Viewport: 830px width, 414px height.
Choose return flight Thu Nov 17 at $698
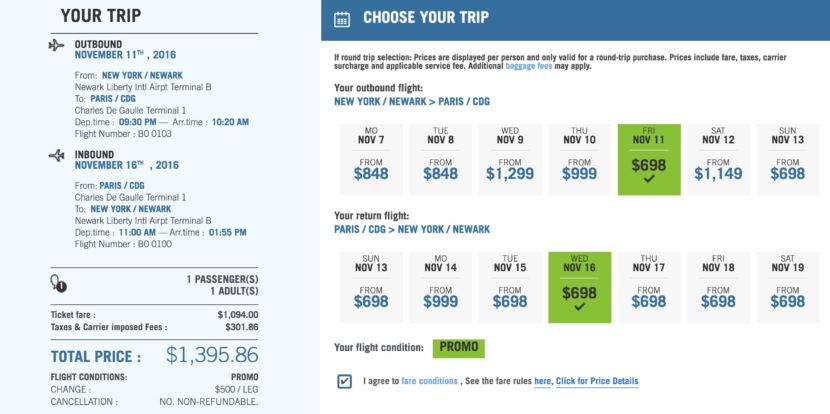point(649,285)
